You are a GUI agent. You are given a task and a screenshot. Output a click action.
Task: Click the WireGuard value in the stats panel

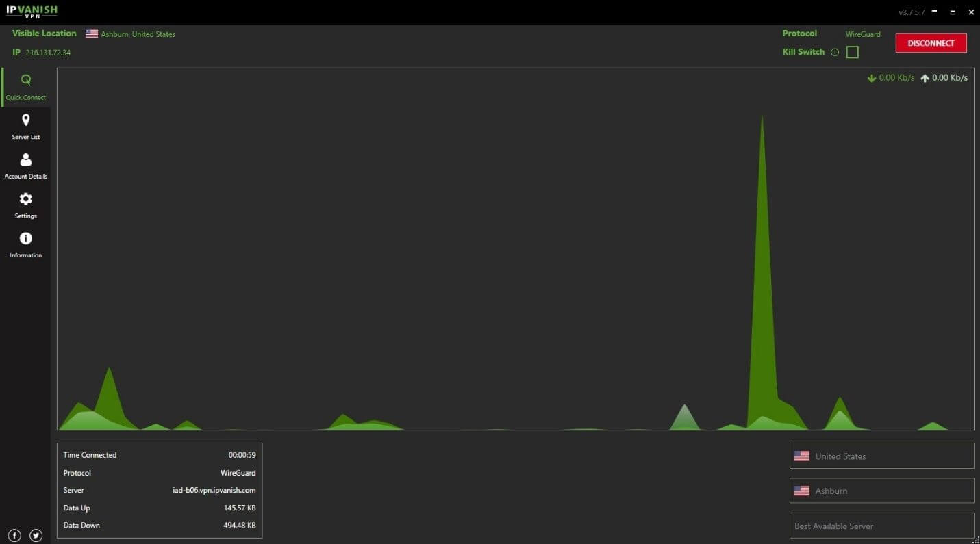coord(238,473)
